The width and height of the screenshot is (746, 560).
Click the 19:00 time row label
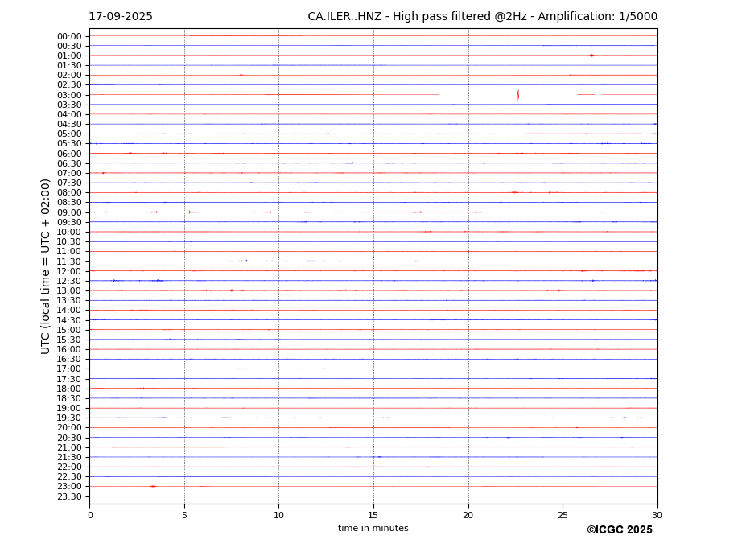click(69, 408)
